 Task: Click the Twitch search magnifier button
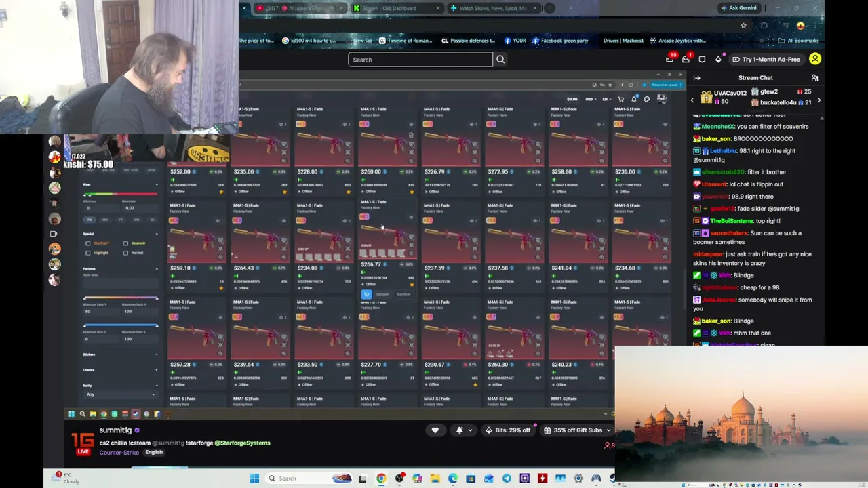(500, 60)
